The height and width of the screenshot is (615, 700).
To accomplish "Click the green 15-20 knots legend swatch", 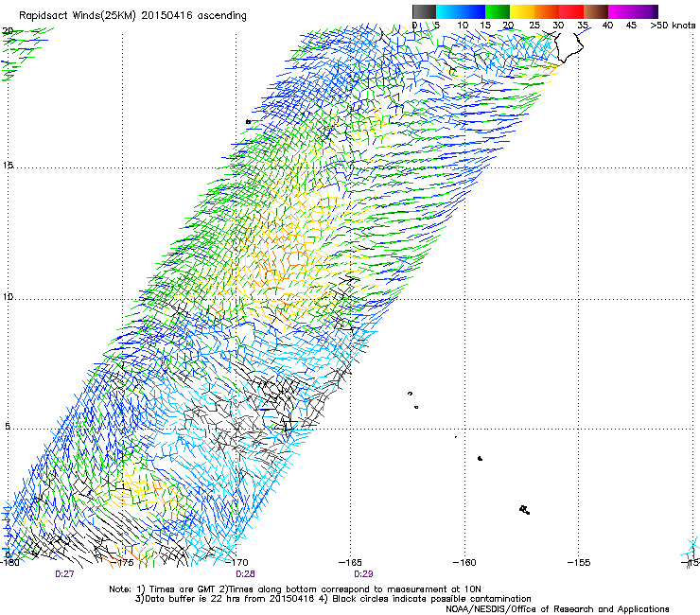I will (498, 11).
